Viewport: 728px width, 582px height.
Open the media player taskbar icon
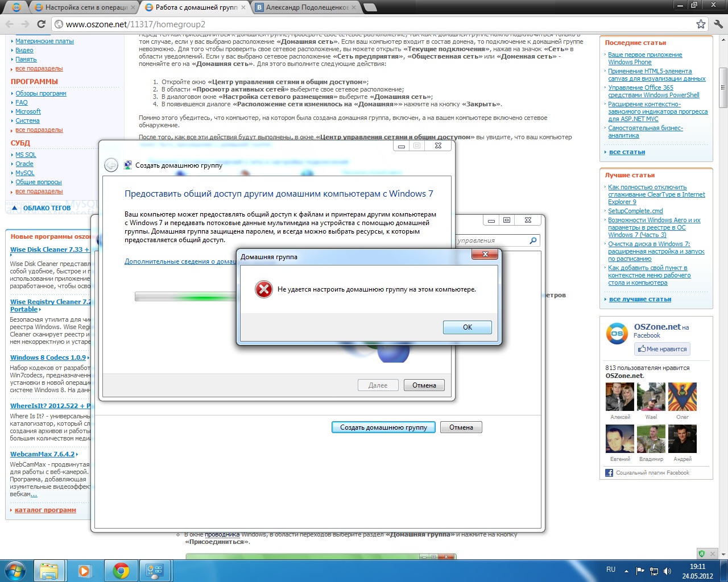tap(85, 570)
